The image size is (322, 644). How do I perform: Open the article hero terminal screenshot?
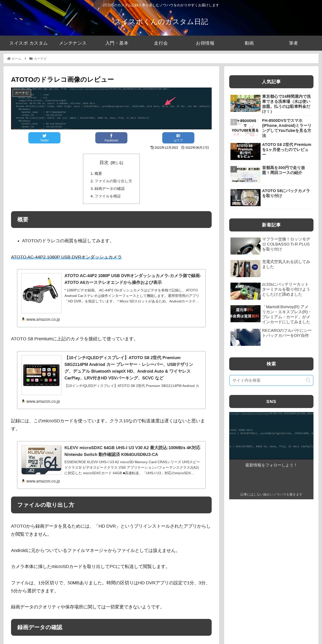(x=111, y=108)
